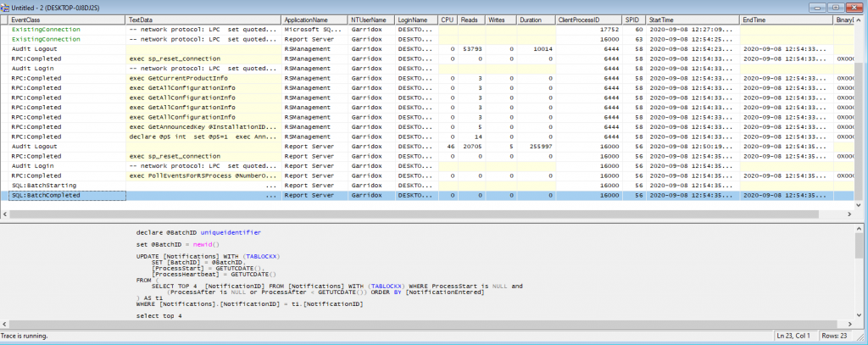Click the CPU value 46
868x345 pixels.
coord(448,147)
